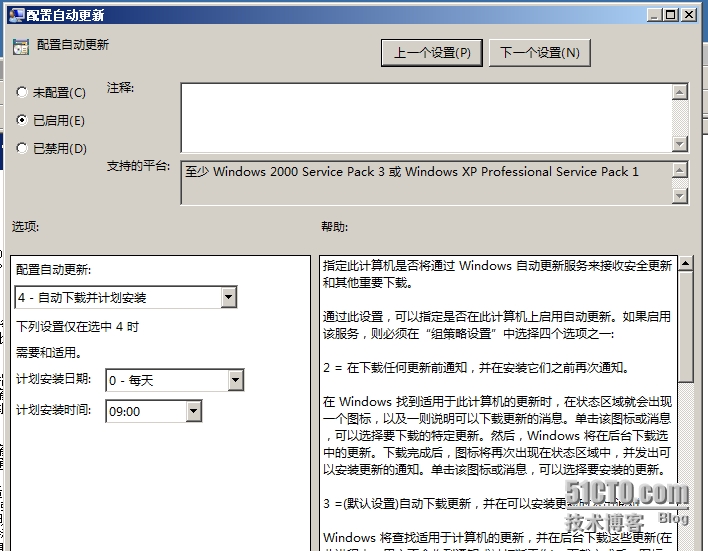Open the 计划安装时间 dropdown showing 09:00
The height and width of the screenshot is (551, 708).
[154, 411]
